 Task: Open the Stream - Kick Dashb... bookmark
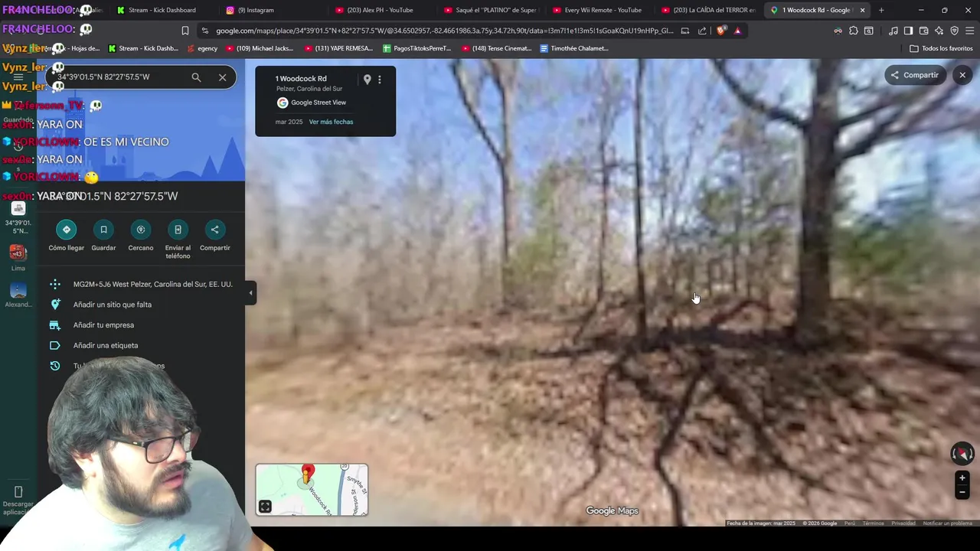pyautogui.click(x=143, y=48)
